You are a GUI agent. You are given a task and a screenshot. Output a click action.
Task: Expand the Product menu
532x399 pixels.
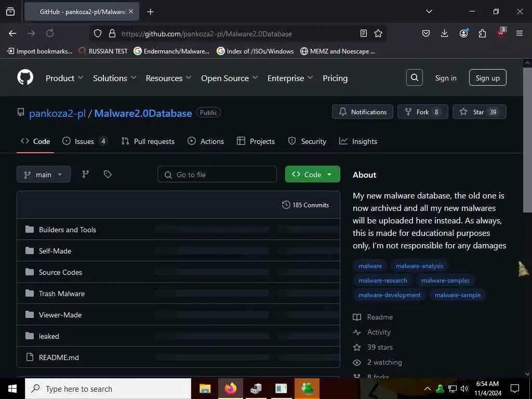(64, 78)
